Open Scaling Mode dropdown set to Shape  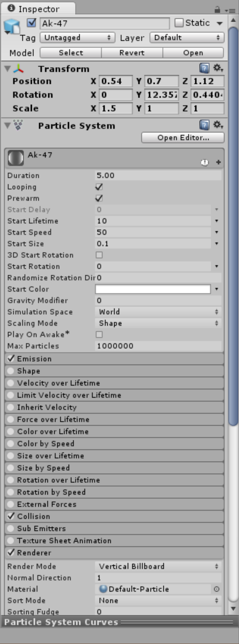coord(158,323)
